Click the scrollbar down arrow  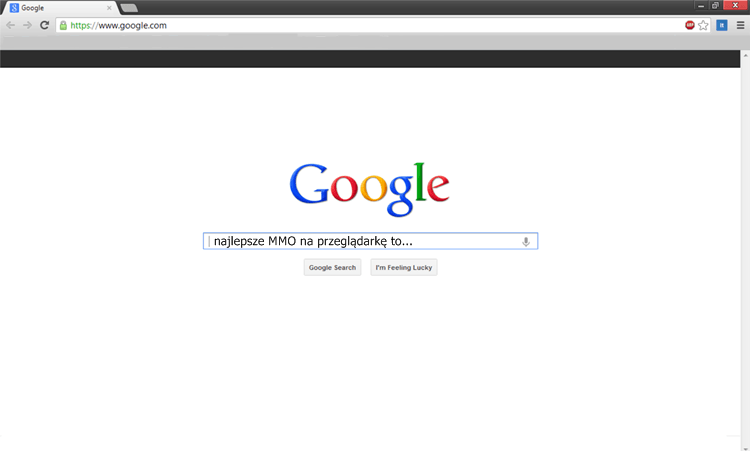coord(745,448)
